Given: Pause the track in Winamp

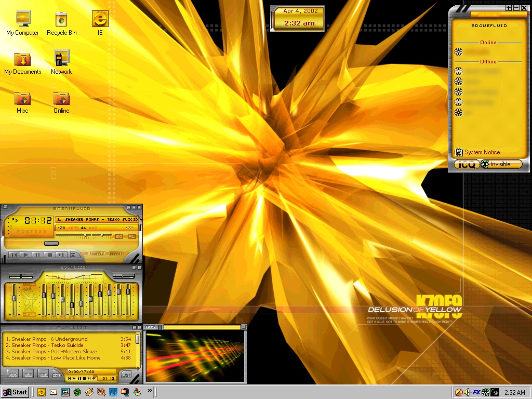Looking at the screenshot, I should pos(38,255).
